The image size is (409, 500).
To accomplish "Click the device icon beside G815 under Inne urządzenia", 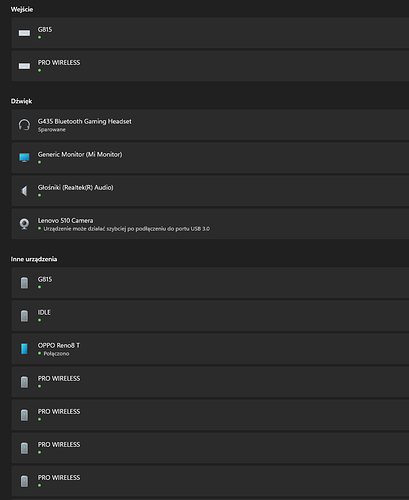I will [24, 283].
